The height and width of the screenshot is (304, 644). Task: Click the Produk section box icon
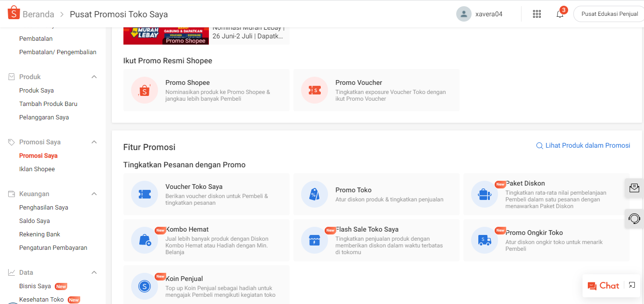pyautogui.click(x=12, y=77)
